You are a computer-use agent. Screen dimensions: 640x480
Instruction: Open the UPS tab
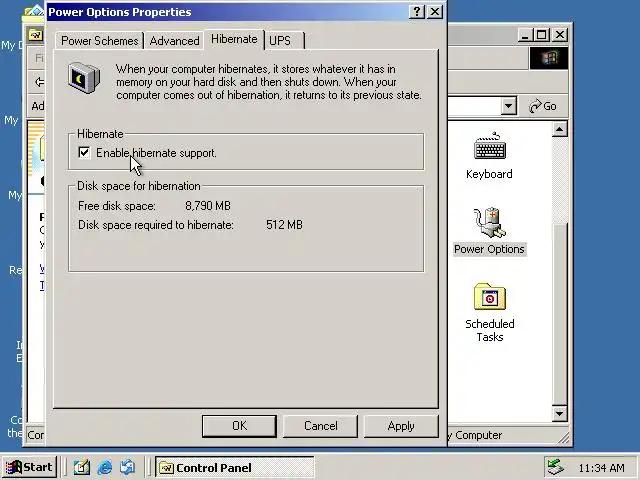284,41
